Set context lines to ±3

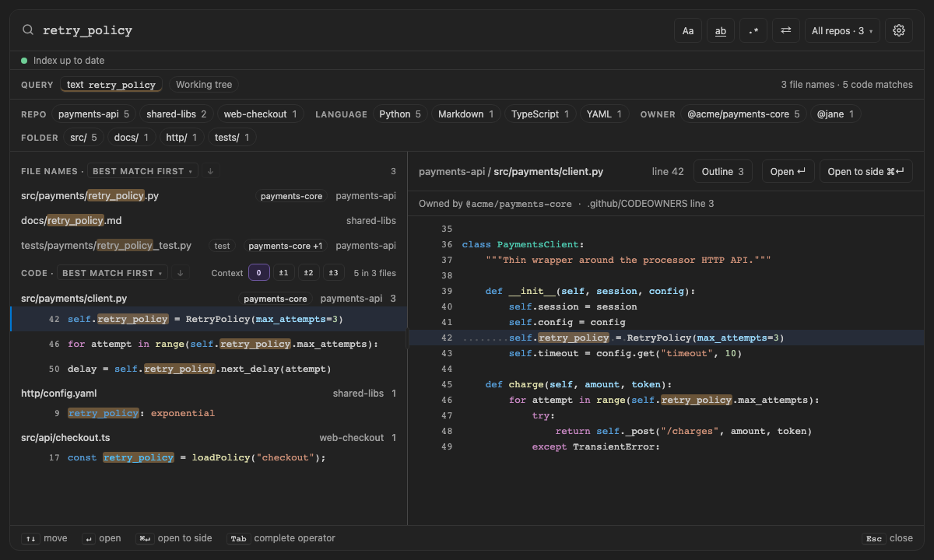tap(334, 273)
